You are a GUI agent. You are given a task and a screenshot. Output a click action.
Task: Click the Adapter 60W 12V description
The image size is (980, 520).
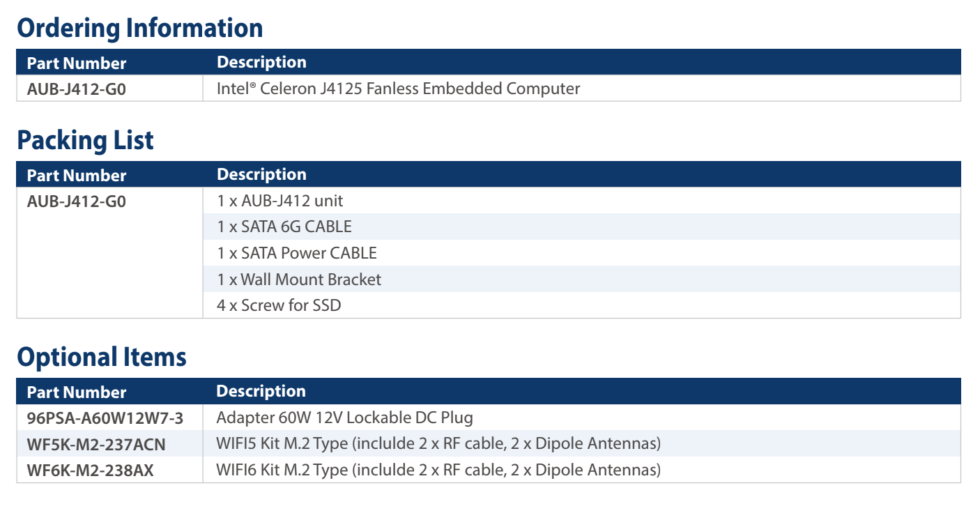pos(344,418)
